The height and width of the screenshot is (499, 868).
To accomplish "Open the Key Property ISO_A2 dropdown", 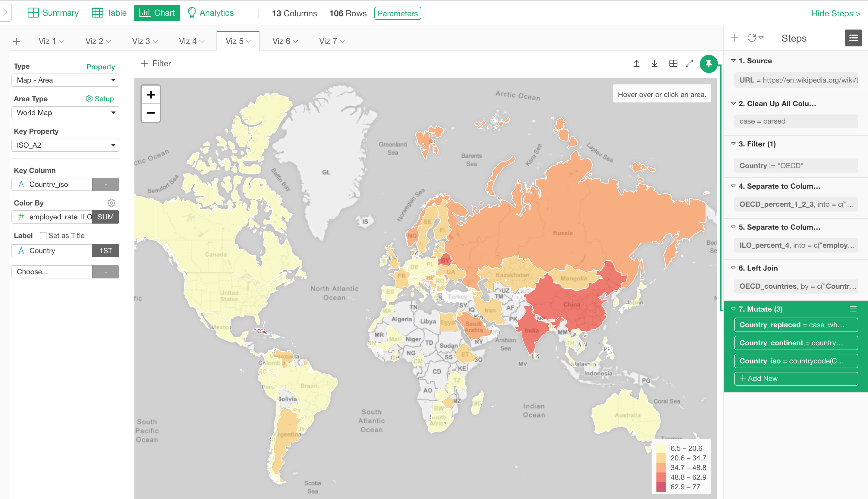I will coord(65,145).
